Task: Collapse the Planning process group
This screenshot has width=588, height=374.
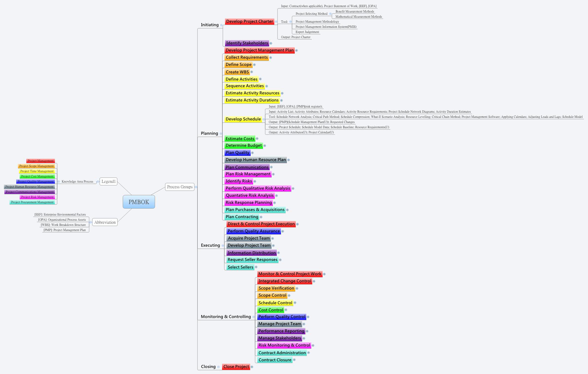Action: [x=221, y=134]
